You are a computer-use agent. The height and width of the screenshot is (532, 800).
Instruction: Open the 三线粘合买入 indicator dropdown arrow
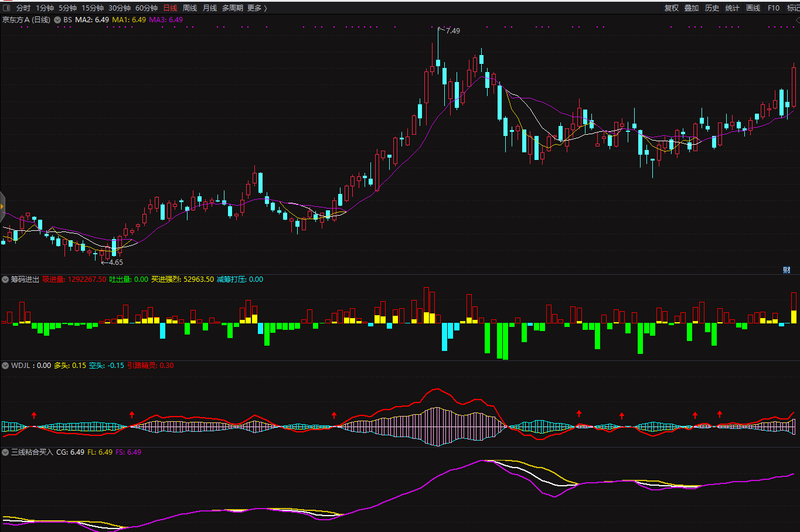pos(5,452)
